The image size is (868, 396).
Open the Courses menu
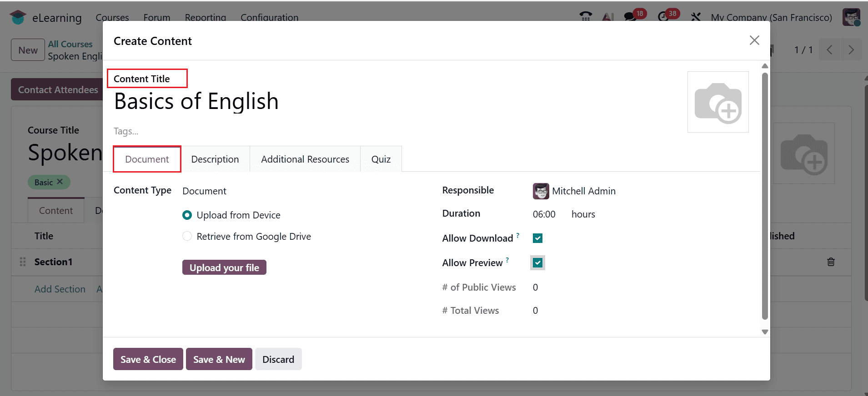point(112,17)
